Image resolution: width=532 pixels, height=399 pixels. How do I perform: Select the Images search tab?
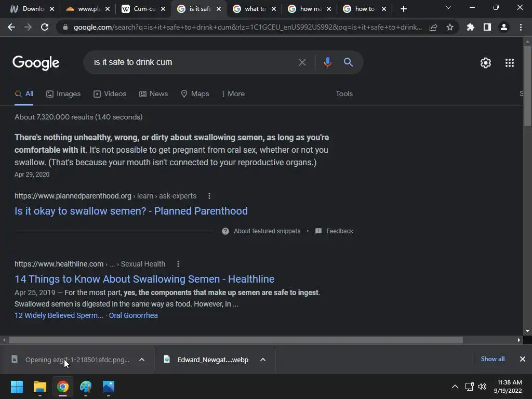click(63, 94)
